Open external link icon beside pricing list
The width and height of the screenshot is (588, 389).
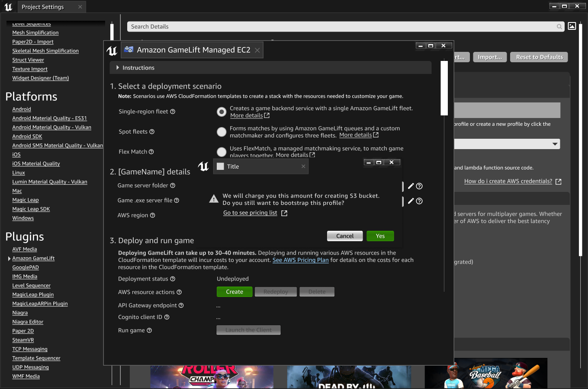click(x=284, y=213)
